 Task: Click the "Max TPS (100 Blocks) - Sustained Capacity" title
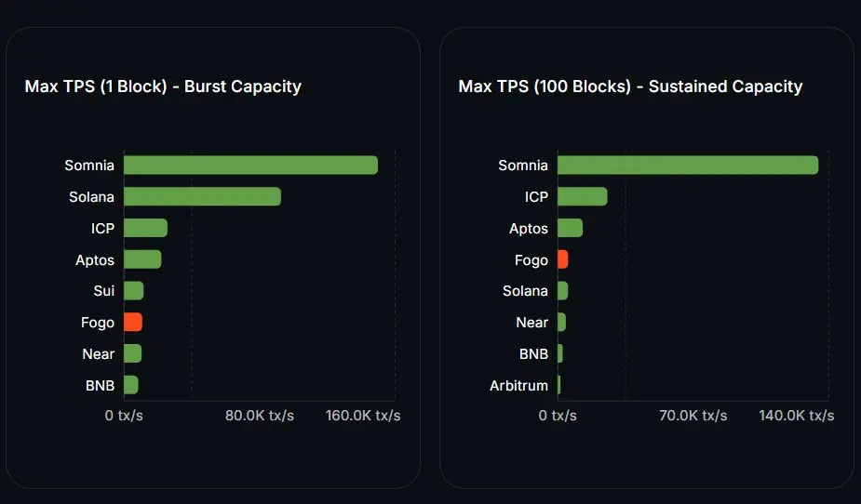pyautogui.click(x=630, y=86)
